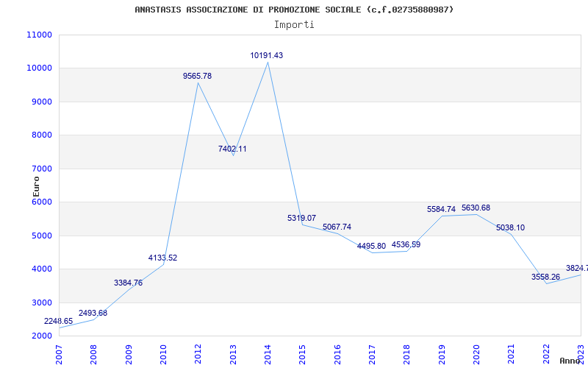Select the 7402.11 data label
This screenshot has width=588, height=368.
click(x=232, y=149)
